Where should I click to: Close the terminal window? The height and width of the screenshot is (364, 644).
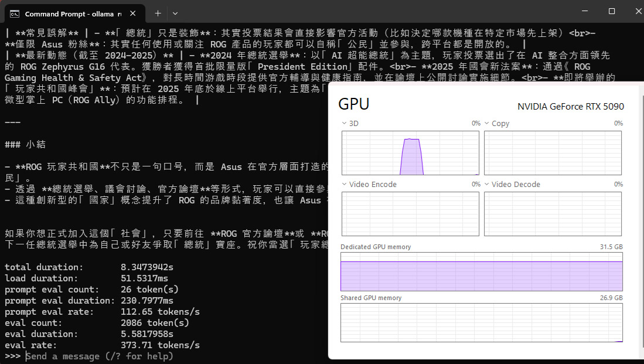[x=637, y=11]
